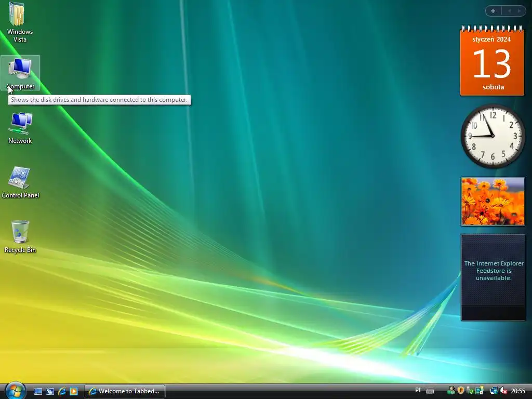Switch to Welcome to Tabbed... taskbar window
This screenshot has width=532, height=399.
(125, 391)
